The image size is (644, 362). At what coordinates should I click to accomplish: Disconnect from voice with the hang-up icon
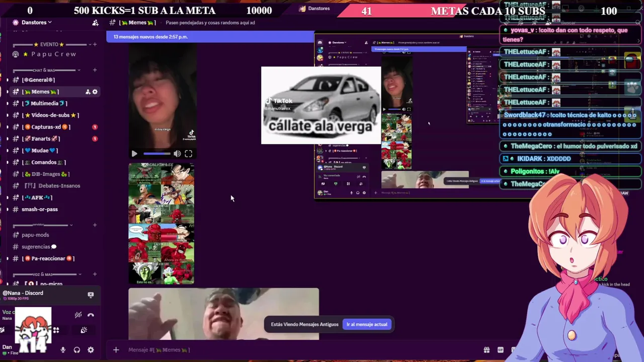[91, 315]
